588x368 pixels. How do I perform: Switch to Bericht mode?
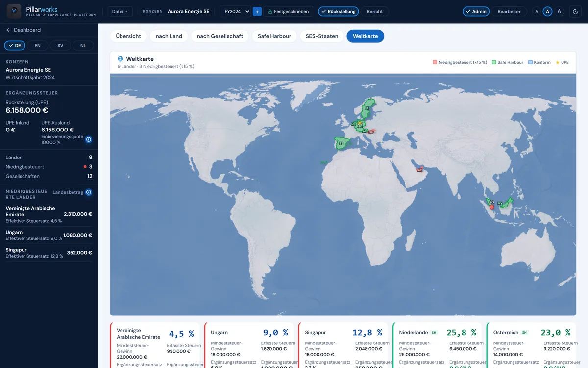tap(375, 11)
